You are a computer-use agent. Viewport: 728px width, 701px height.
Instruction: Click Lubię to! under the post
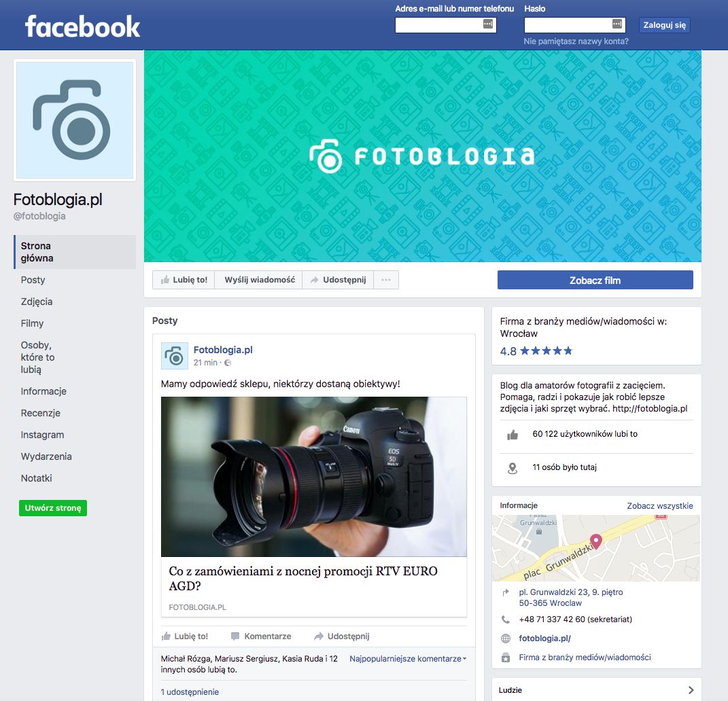coord(185,636)
